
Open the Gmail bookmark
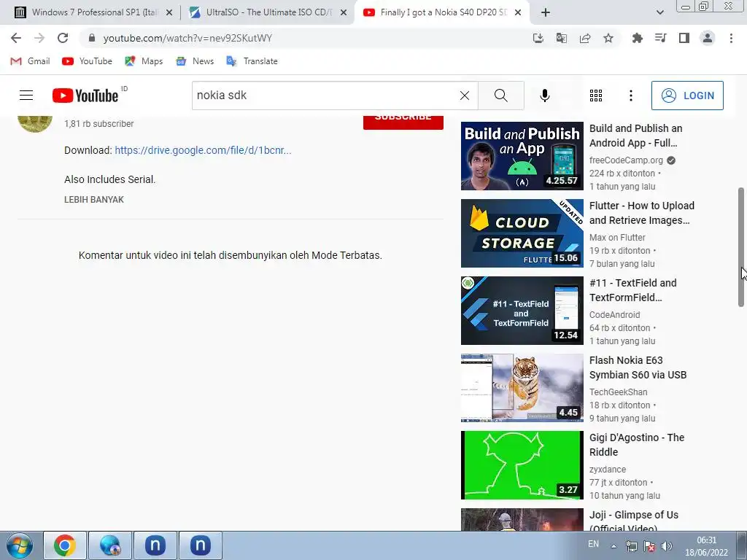tap(30, 61)
